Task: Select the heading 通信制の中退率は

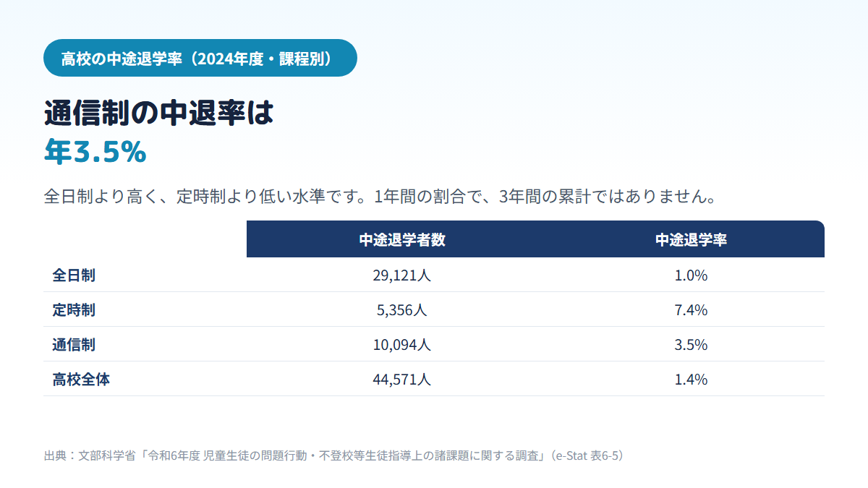Action: tap(159, 114)
